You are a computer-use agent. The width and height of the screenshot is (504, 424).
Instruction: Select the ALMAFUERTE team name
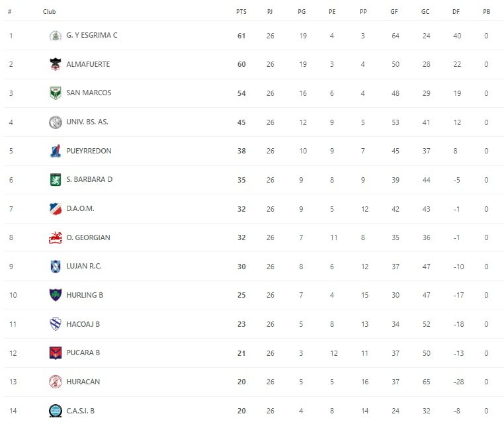click(x=88, y=64)
